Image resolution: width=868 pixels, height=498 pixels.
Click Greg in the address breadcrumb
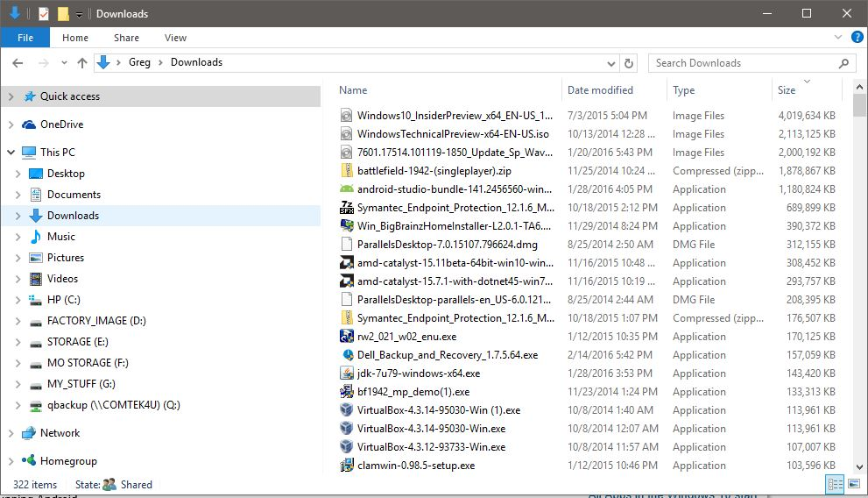click(x=139, y=62)
